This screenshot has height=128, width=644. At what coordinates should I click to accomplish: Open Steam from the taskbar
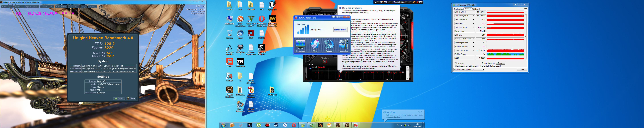coord(276,125)
